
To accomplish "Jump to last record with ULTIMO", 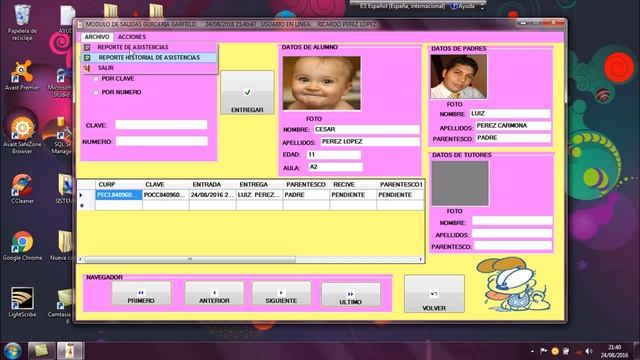I will (351, 294).
